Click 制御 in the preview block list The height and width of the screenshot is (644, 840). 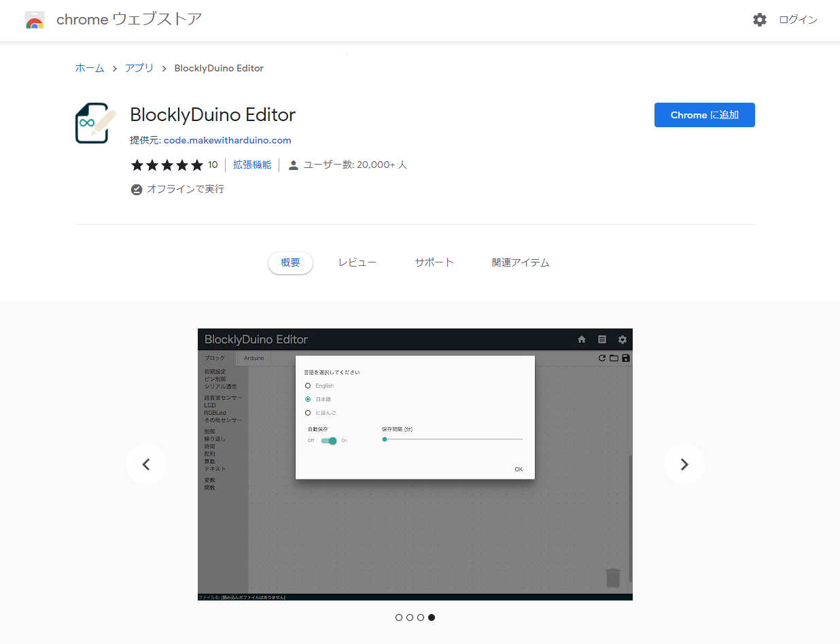coord(209,431)
